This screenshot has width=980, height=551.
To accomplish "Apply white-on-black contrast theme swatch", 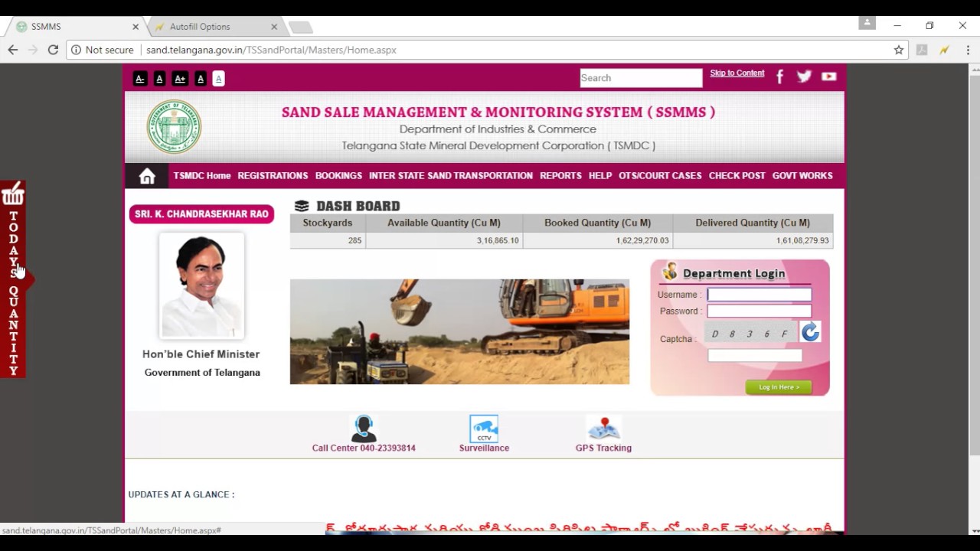I will (201, 79).
